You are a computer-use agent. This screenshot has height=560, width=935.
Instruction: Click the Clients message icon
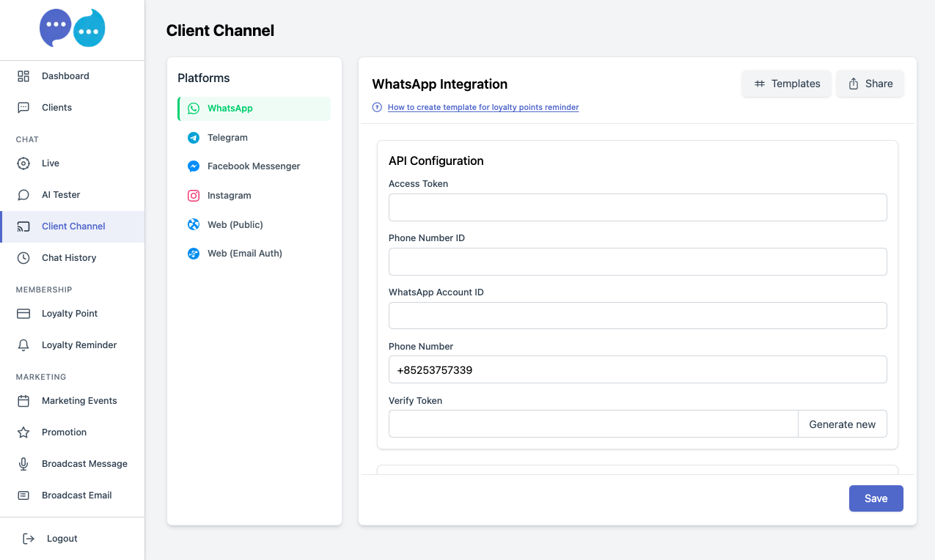click(23, 108)
